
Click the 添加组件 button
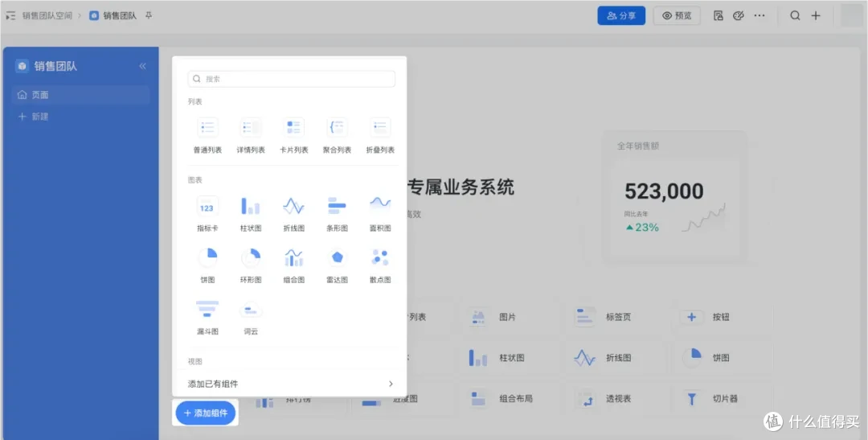point(206,413)
